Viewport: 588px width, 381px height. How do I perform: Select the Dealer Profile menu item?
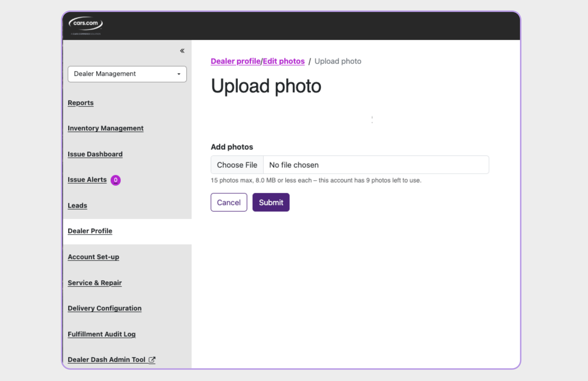coord(90,231)
